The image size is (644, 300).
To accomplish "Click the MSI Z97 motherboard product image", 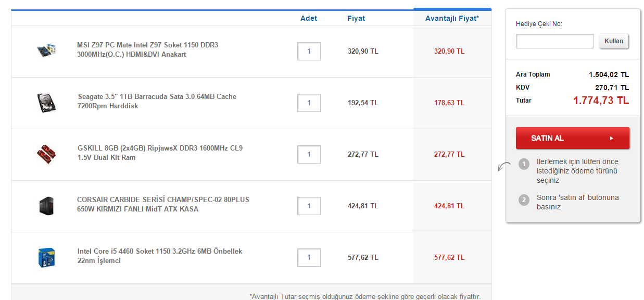I will point(46,51).
